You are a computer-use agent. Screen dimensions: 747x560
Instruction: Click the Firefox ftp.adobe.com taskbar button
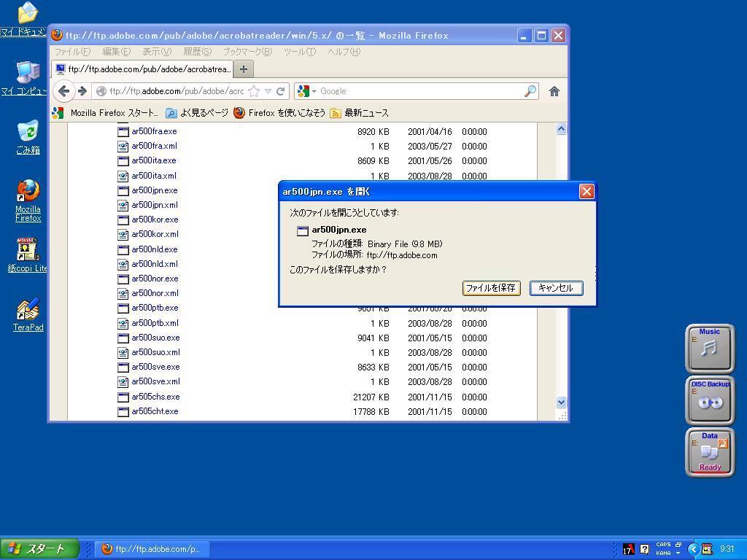pos(152,549)
